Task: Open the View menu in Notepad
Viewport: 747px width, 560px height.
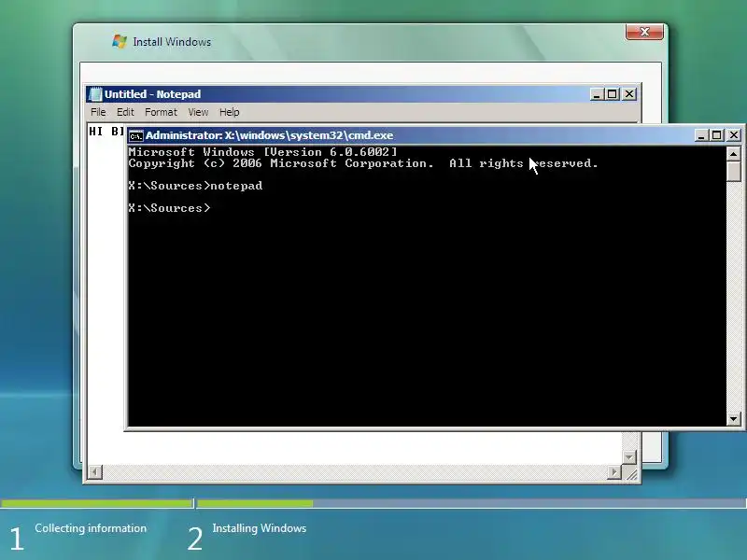Action: [198, 112]
